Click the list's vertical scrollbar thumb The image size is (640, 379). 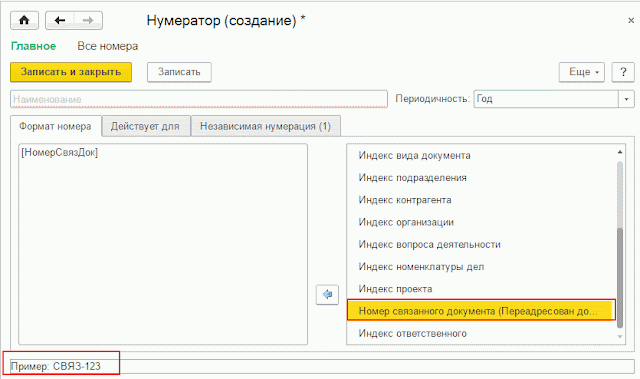[x=620, y=277]
